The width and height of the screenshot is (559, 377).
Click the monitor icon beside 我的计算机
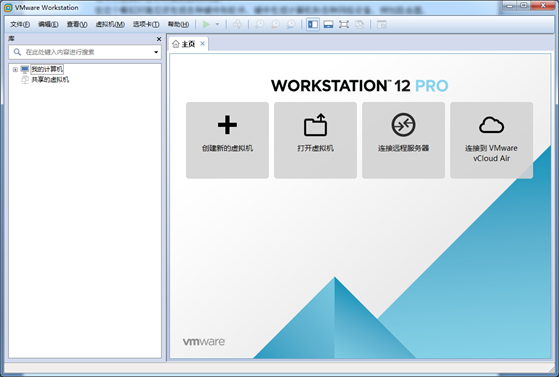tap(25, 69)
